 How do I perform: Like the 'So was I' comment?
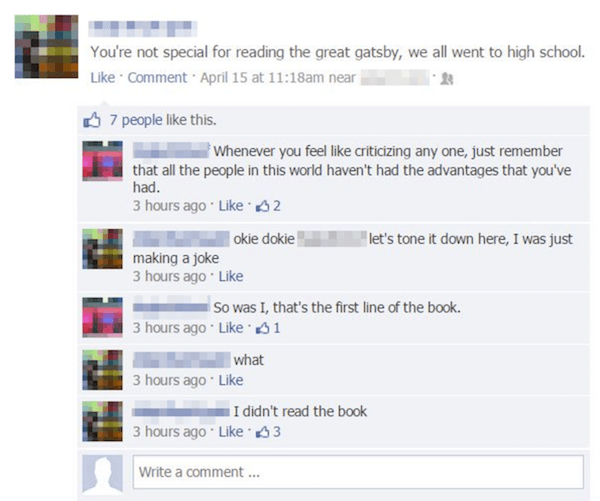(231, 328)
